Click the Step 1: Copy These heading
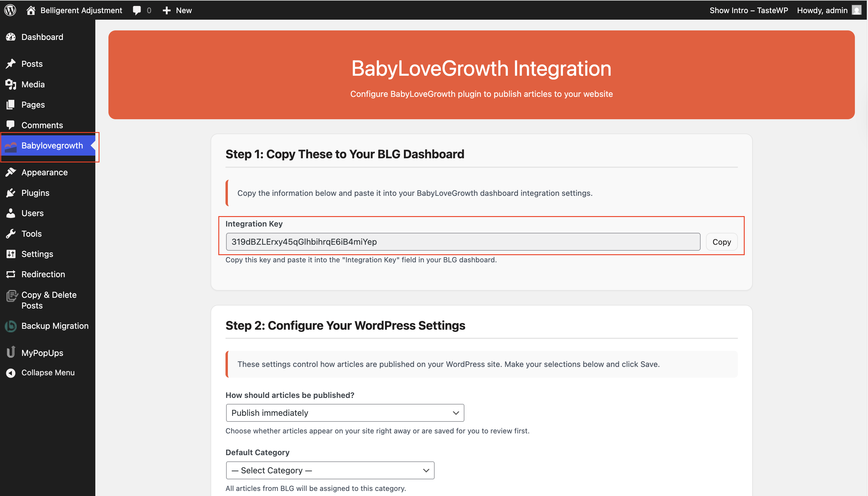Image resolution: width=868 pixels, height=496 pixels. (x=345, y=154)
